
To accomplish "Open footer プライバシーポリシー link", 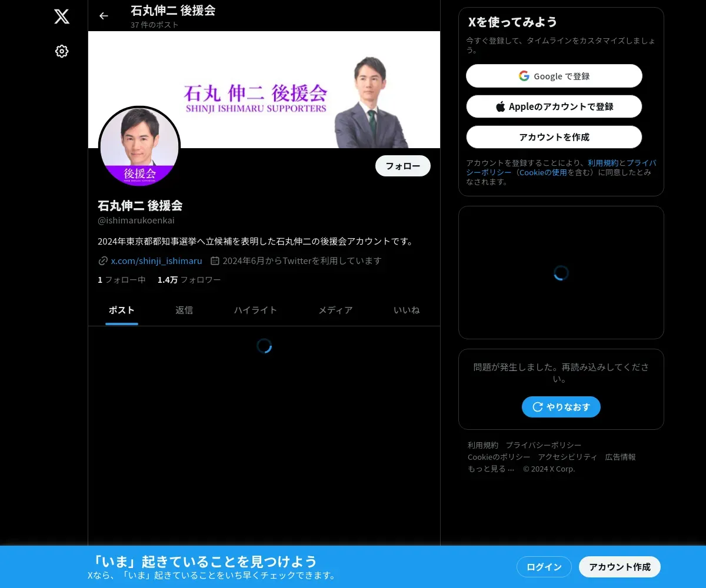I will [x=544, y=445].
